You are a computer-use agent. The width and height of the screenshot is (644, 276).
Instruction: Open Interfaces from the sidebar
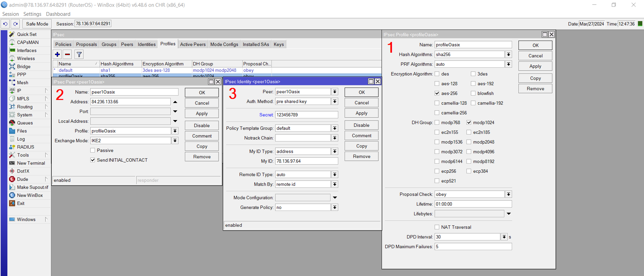click(x=27, y=51)
